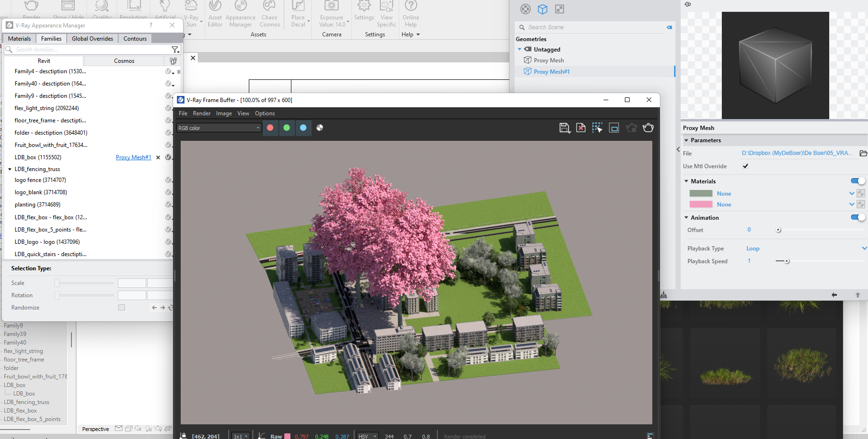868x439 pixels.
Task: Collapse the Parameters section
Action: click(686, 140)
